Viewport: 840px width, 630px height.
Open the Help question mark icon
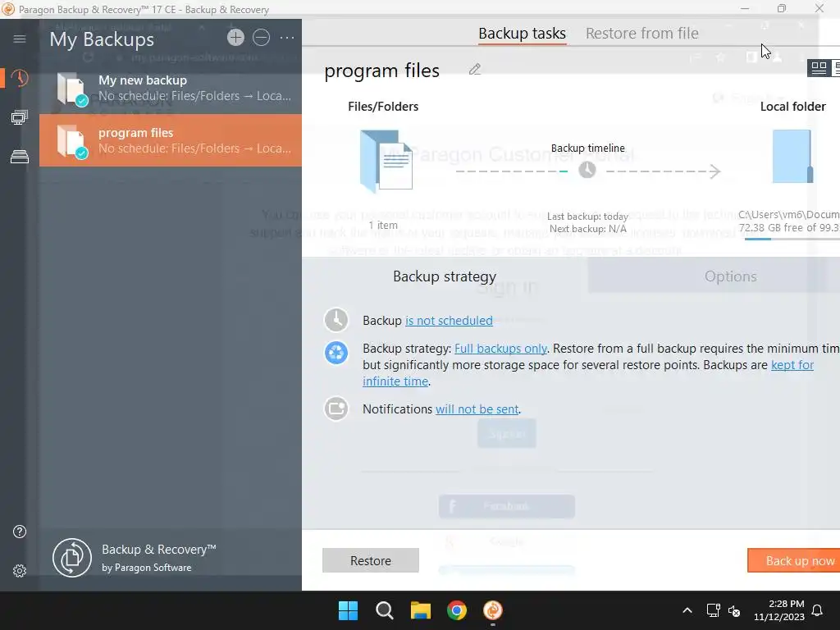[x=20, y=532]
